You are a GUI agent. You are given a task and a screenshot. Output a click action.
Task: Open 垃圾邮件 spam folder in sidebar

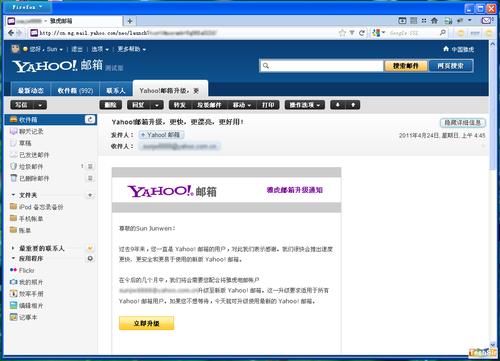click(x=31, y=166)
